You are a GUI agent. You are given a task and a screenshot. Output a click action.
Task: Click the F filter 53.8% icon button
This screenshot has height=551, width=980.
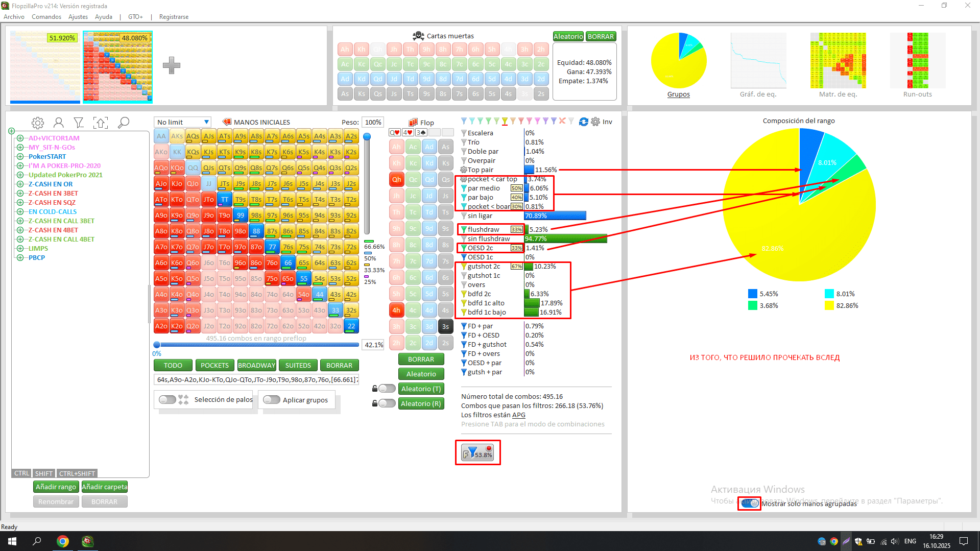(477, 453)
